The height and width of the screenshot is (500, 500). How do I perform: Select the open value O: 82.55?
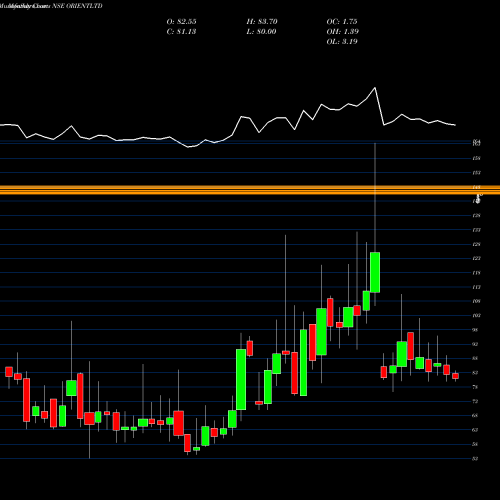181,22
